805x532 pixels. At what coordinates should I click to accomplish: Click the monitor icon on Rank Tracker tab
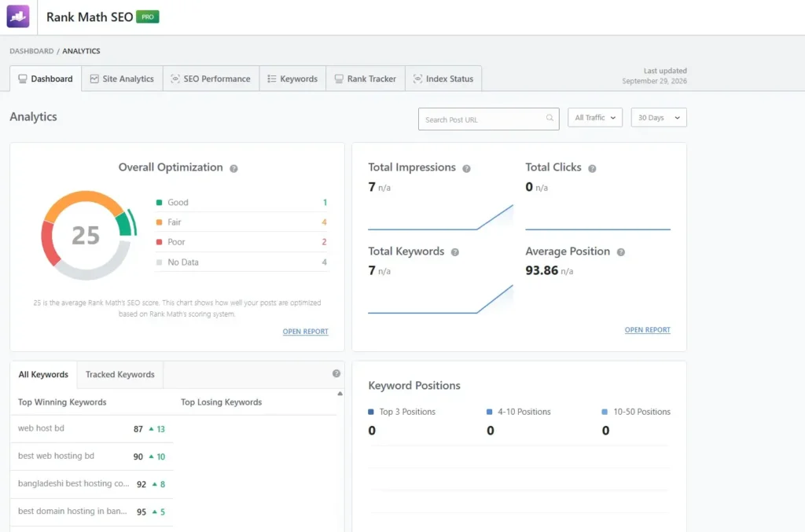339,79
